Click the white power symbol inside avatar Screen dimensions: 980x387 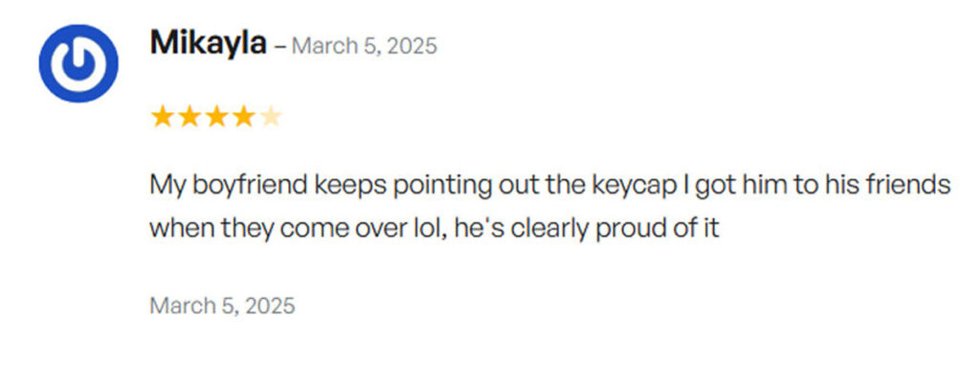(78, 63)
